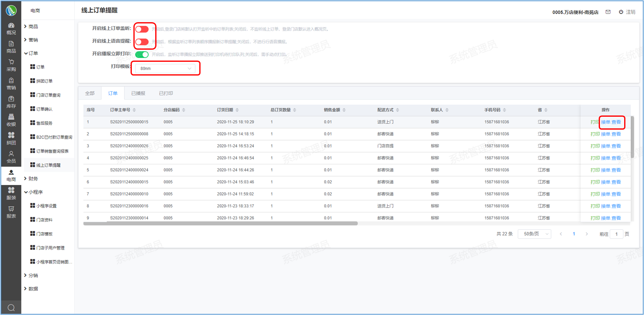Open the 打印模板 80mm dropdown
This screenshot has width=644, height=315.
coord(165,69)
